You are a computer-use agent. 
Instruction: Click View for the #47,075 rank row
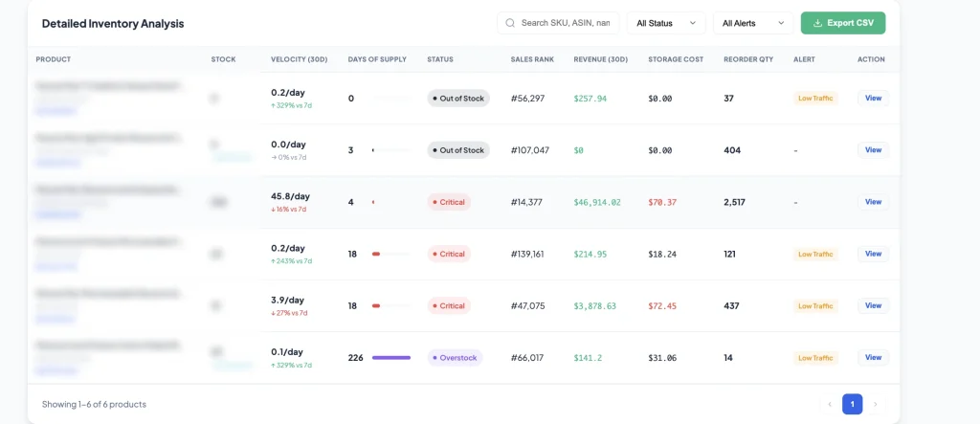click(x=873, y=306)
